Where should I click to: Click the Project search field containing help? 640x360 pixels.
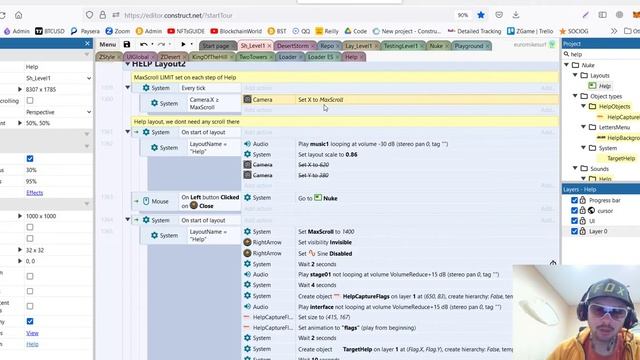tap(602, 54)
